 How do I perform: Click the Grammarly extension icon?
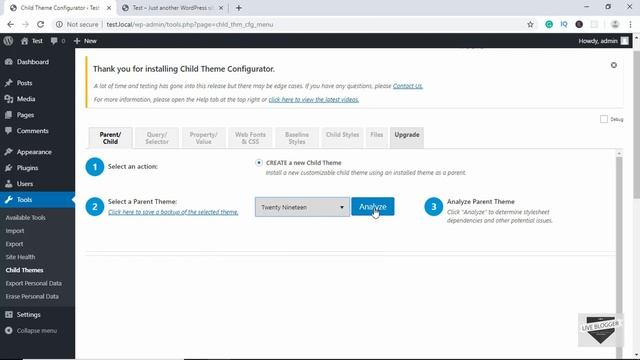pos(549,24)
